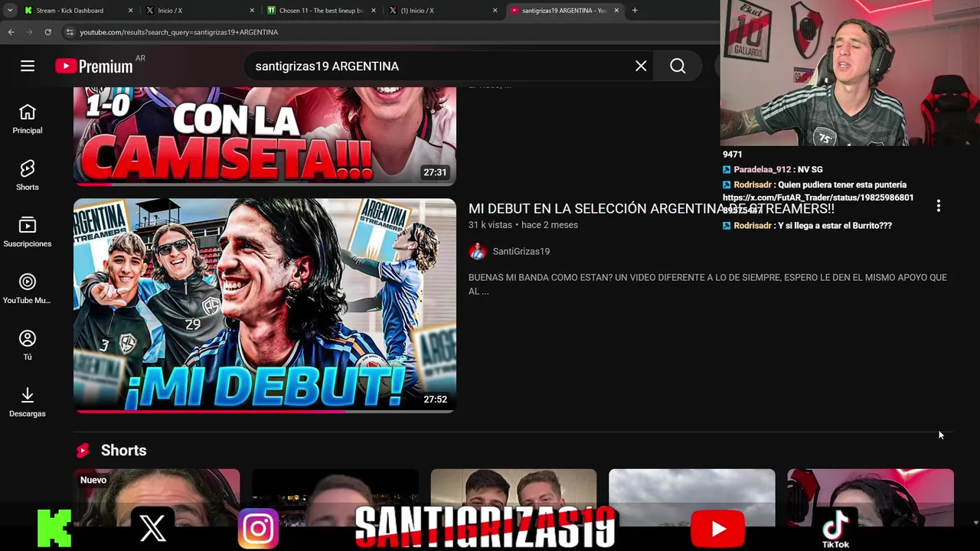Click the ¡MI DEBUT! video thumbnail

click(265, 305)
